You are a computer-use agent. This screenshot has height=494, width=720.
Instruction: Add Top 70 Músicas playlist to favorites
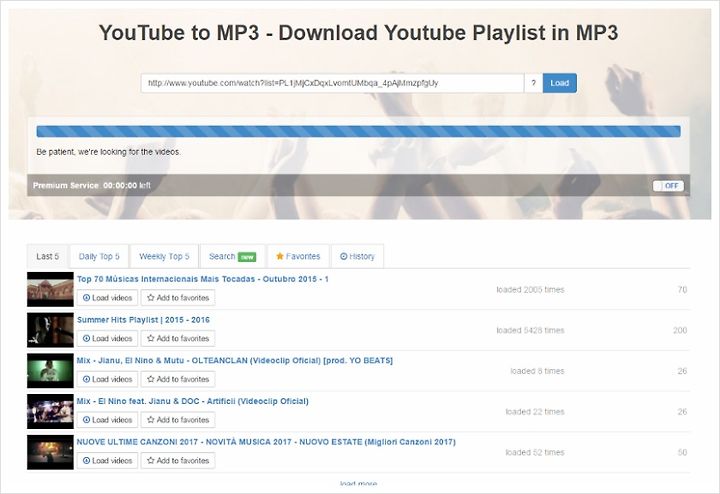pos(178,298)
